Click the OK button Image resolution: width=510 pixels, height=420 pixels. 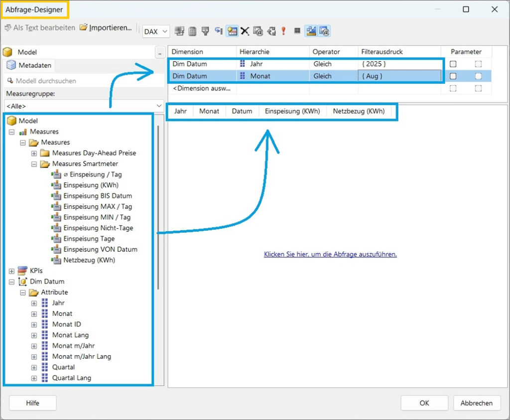click(x=424, y=403)
